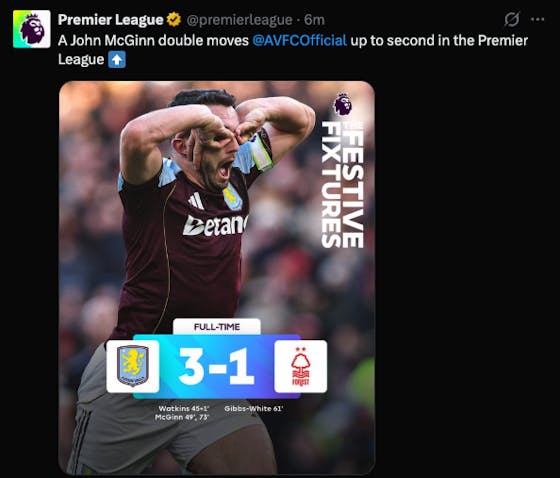Click the 6m timestamp

(x=314, y=20)
